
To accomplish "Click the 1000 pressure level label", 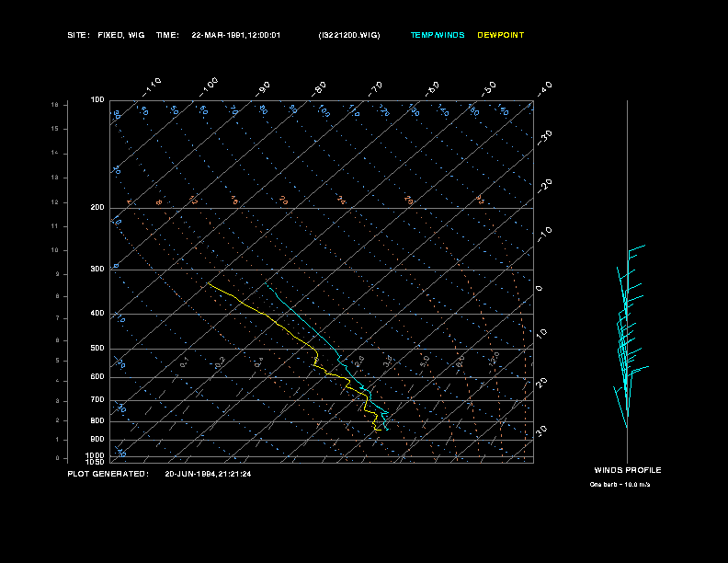I will pos(96,455).
